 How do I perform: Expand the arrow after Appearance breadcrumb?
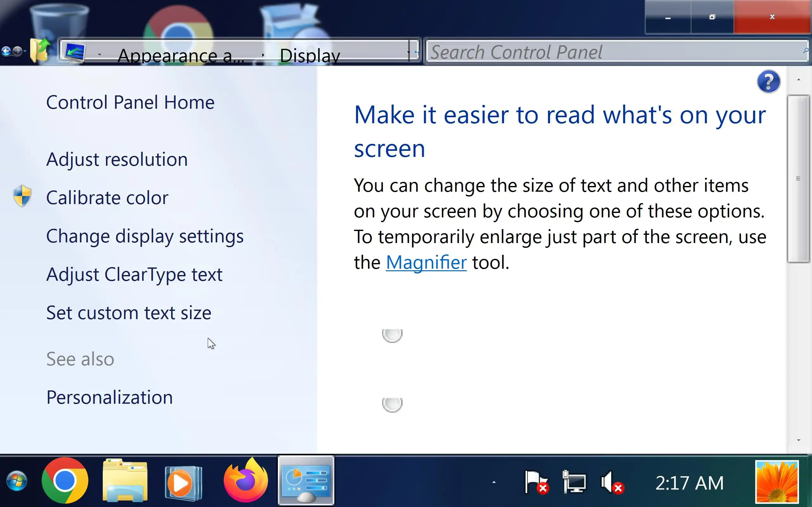pos(263,55)
